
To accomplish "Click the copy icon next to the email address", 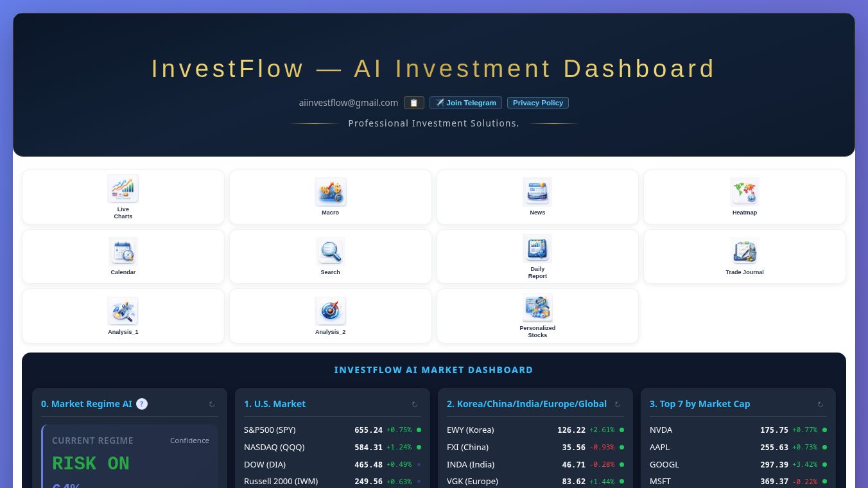I will [413, 103].
